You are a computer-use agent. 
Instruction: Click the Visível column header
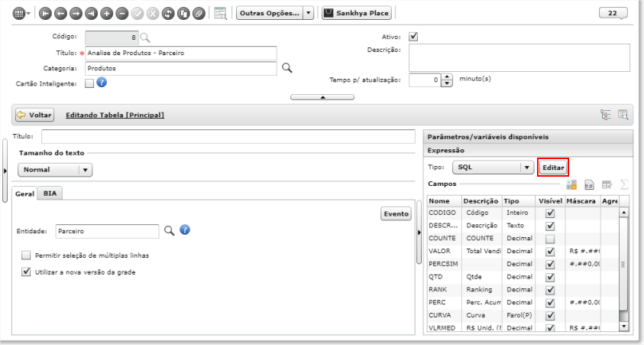coord(550,201)
